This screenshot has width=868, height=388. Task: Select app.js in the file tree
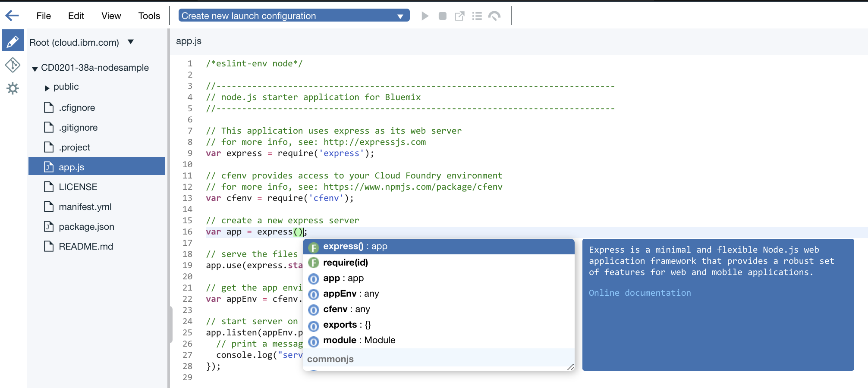(x=97, y=166)
